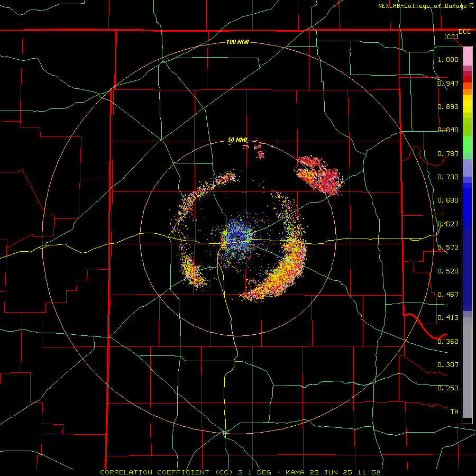
Task: Click the DCC product label
Action: pyautogui.click(x=464, y=32)
